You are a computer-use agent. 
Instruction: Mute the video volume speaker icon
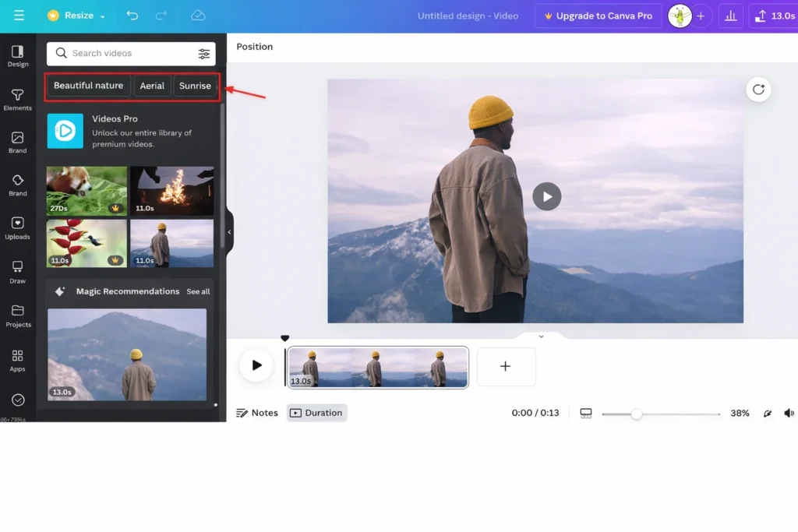click(x=789, y=414)
